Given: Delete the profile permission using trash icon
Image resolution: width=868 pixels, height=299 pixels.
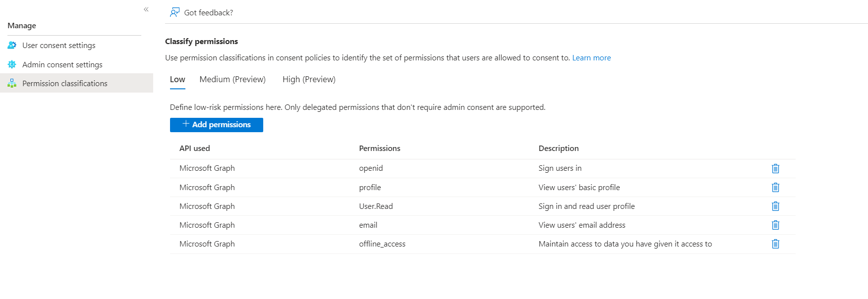Looking at the screenshot, I should coord(775,187).
